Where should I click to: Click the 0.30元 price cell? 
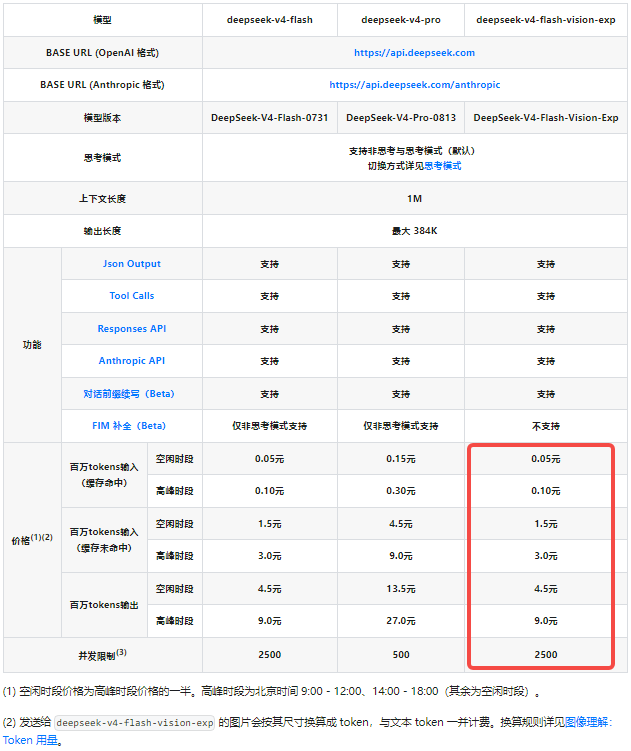click(x=401, y=491)
